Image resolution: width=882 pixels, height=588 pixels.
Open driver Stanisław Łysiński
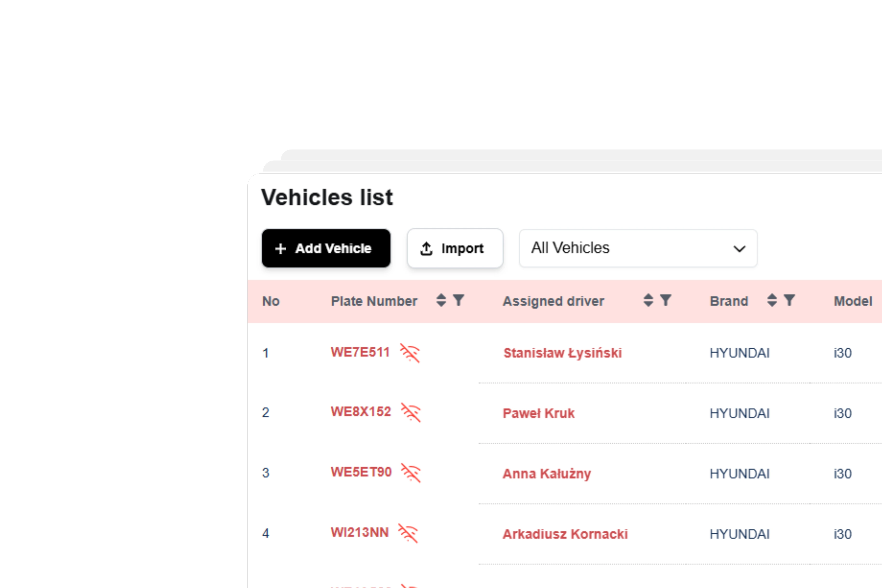[x=562, y=353]
